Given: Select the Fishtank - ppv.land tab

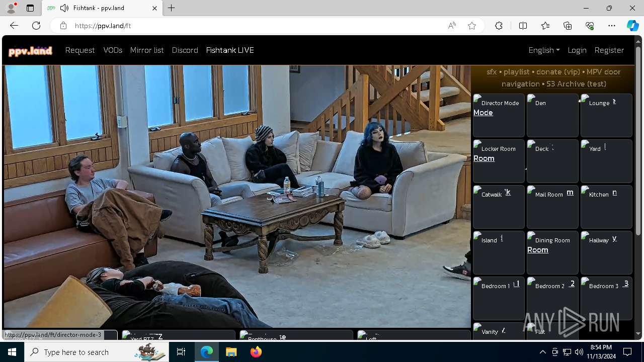Looking at the screenshot, I should tap(102, 8).
